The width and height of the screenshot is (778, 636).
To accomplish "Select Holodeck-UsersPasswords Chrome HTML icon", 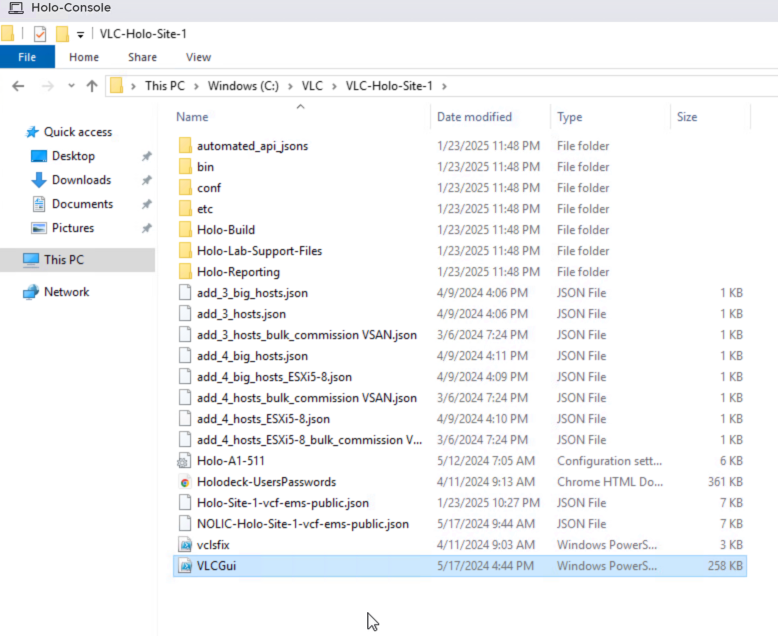I will (x=185, y=482).
